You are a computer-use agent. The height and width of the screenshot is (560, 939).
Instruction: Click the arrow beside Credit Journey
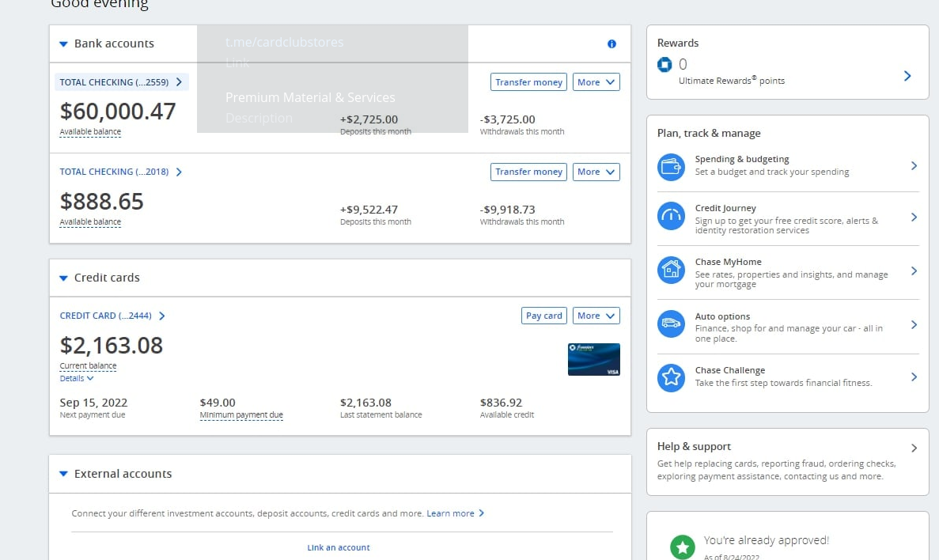pyautogui.click(x=914, y=217)
